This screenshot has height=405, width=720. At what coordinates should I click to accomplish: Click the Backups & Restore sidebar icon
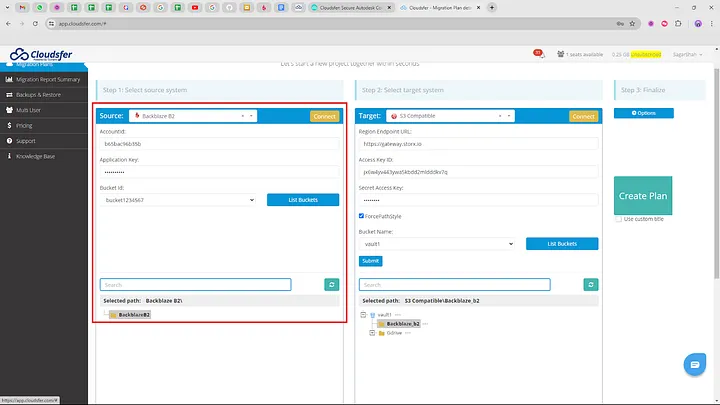[x=9, y=95]
